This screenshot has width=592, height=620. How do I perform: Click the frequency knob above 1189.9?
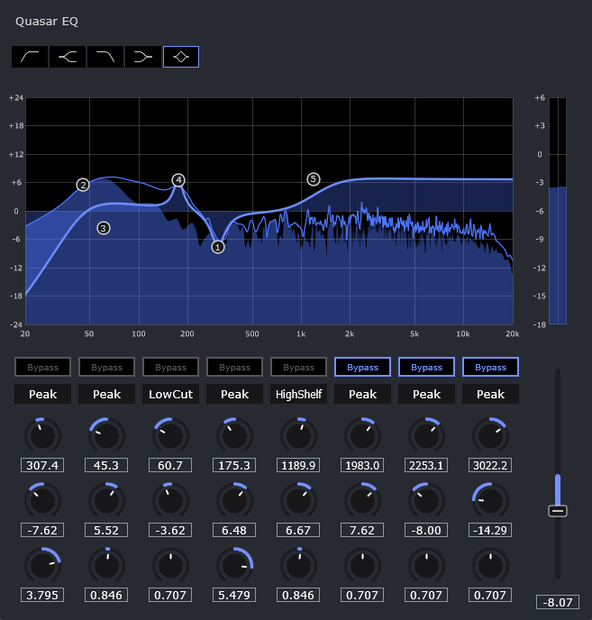tap(299, 435)
